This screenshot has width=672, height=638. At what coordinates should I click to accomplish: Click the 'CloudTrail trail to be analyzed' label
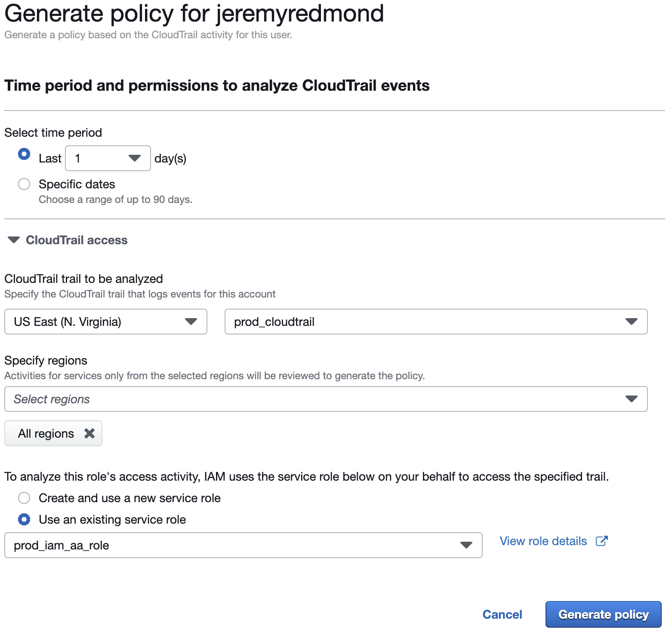coord(83,279)
